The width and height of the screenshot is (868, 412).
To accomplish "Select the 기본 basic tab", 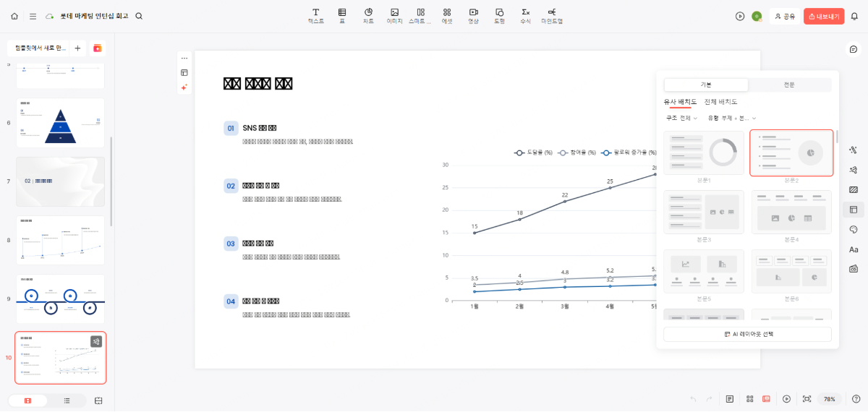I will pyautogui.click(x=706, y=85).
